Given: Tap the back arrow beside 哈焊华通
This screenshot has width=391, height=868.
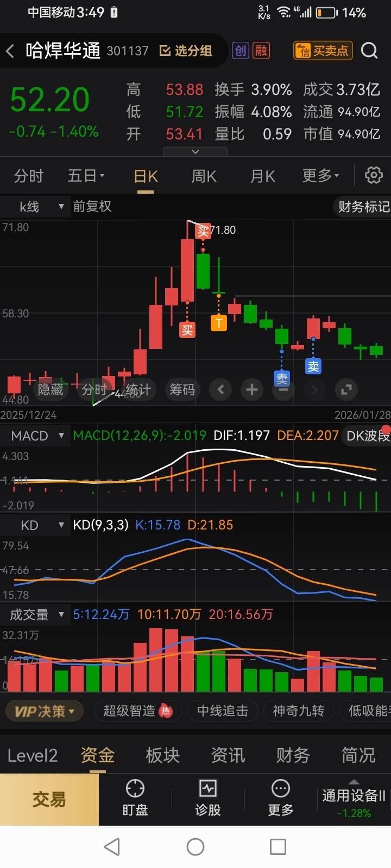Looking at the screenshot, I should (x=10, y=51).
